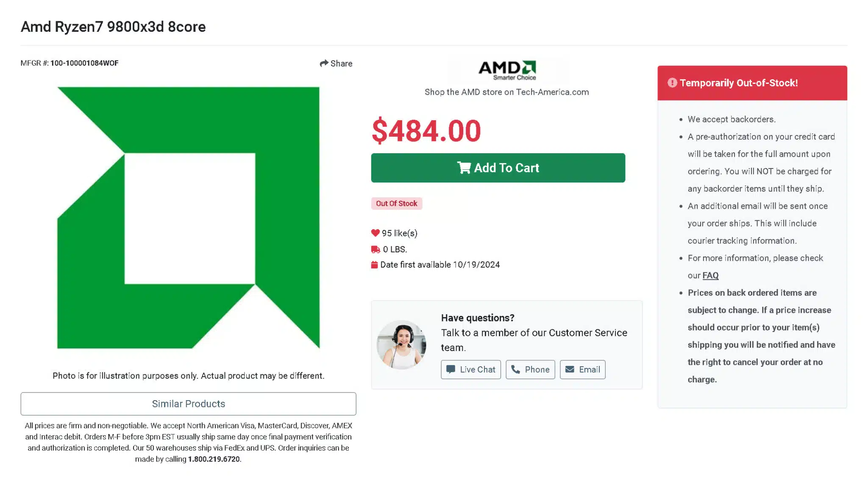The image size is (868, 484).
Task: Click the share arrow icon
Action: click(324, 63)
